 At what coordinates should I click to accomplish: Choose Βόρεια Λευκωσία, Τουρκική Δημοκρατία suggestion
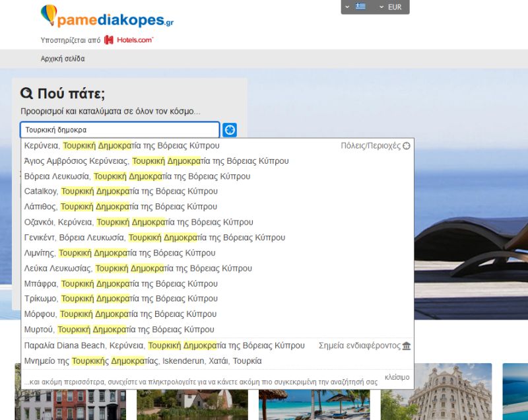(x=217, y=176)
